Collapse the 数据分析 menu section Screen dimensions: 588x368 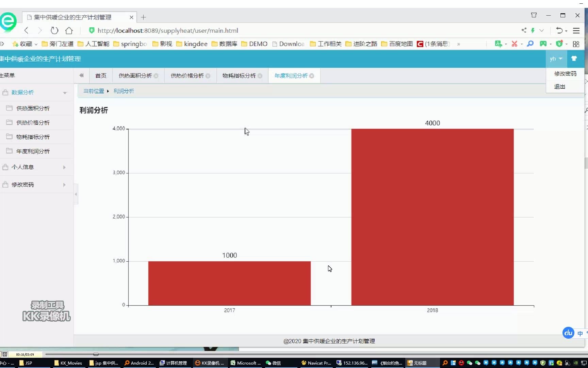36,92
